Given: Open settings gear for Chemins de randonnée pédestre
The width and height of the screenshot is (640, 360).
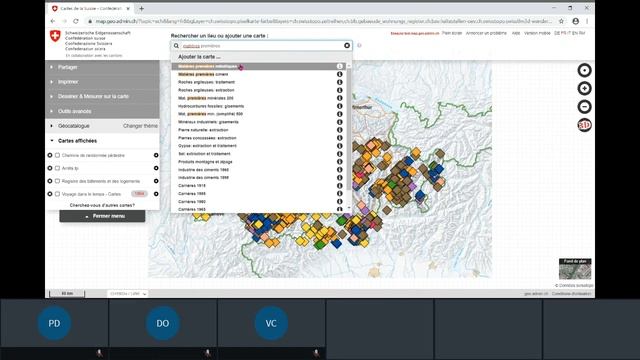Looking at the screenshot, I should pyautogui.click(x=156, y=156).
